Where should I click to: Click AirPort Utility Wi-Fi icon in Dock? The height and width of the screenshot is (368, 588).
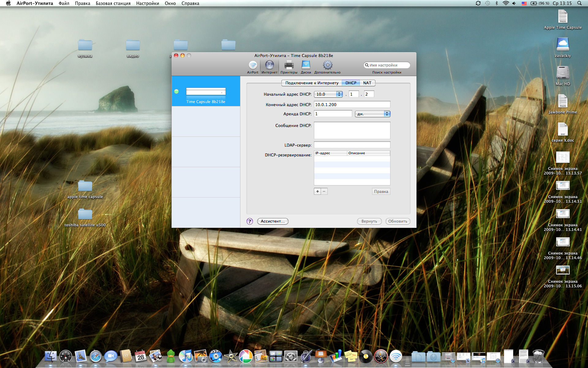[396, 356]
